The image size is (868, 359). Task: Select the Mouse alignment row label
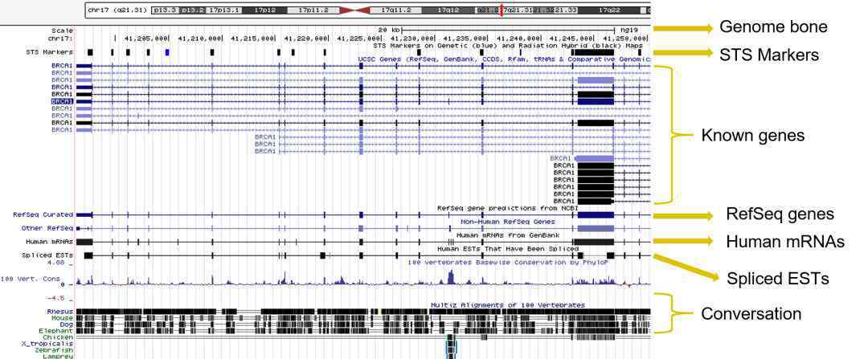(61, 317)
